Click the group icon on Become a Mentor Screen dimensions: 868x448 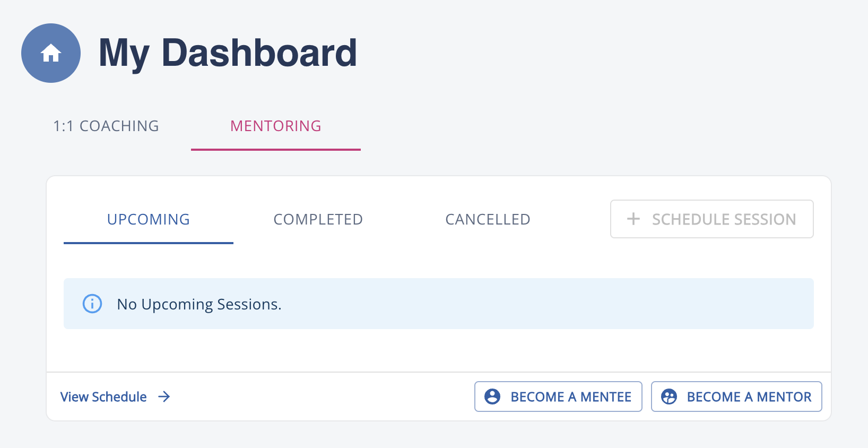click(x=669, y=397)
